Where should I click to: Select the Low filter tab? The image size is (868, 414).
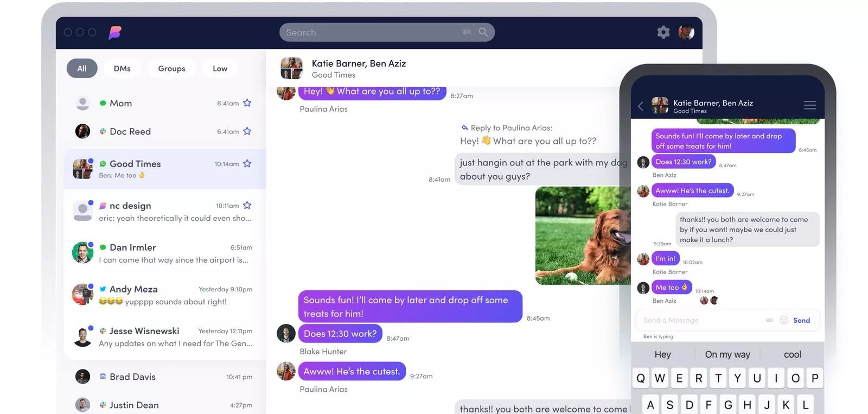(220, 68)
